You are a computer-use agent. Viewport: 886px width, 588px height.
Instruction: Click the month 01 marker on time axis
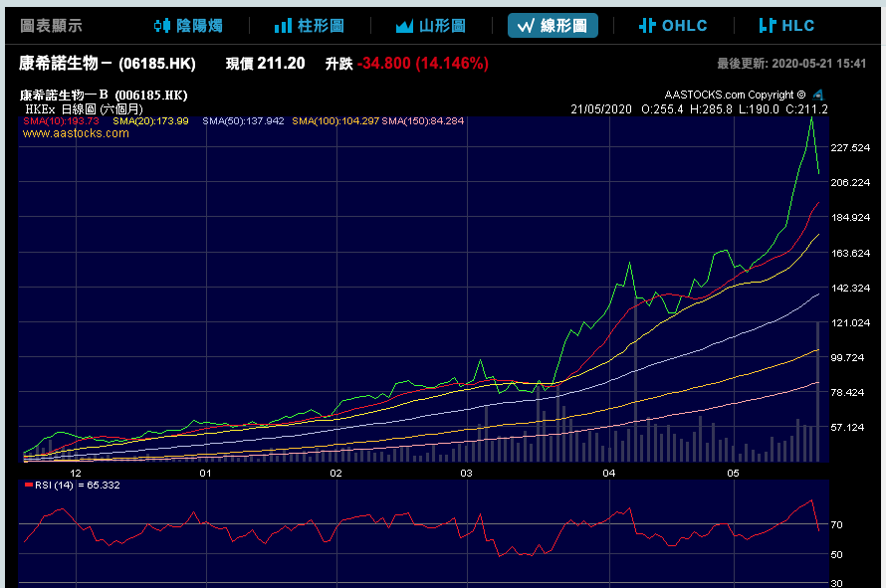click(205, 473)
